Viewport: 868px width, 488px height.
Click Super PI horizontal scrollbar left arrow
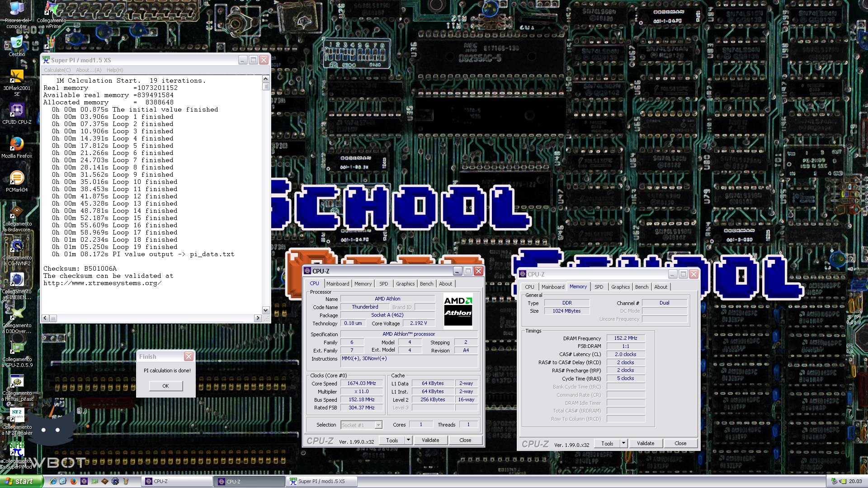click(x=45, y=318)
